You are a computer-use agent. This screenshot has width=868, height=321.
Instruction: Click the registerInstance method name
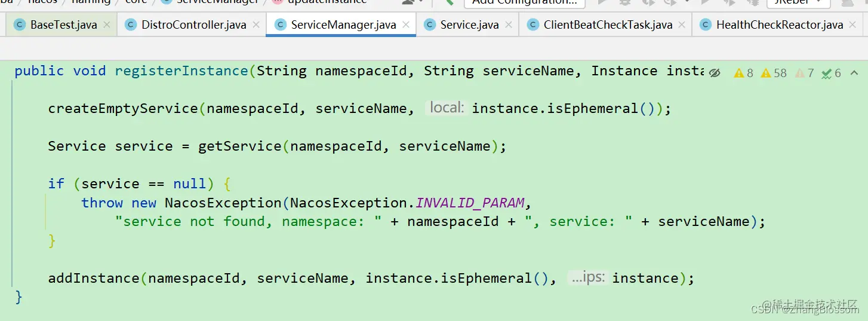click(x=181, y=71)
